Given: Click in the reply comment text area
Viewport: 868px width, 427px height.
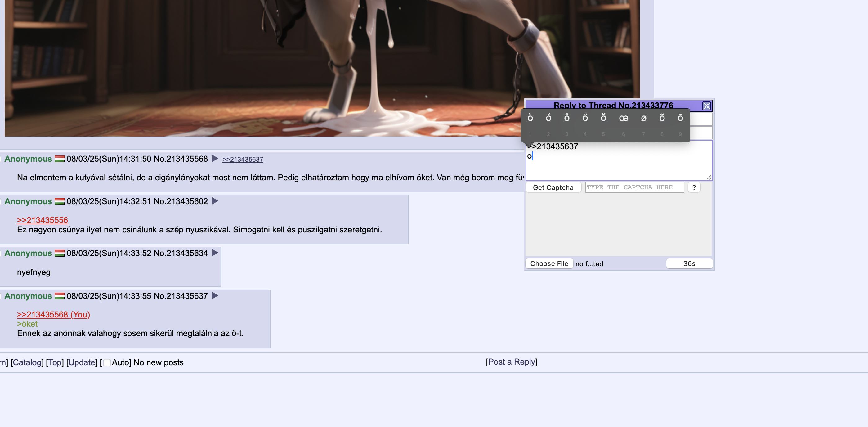Looking at the screenshot, I should point(619,160).
